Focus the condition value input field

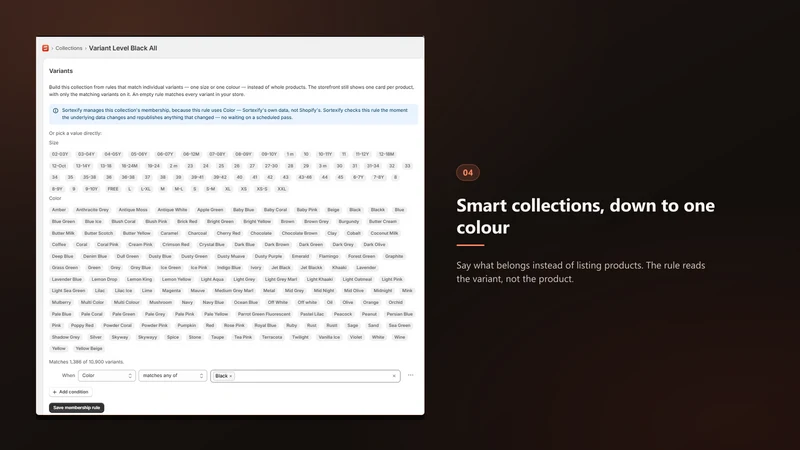(x=305, y=376)
